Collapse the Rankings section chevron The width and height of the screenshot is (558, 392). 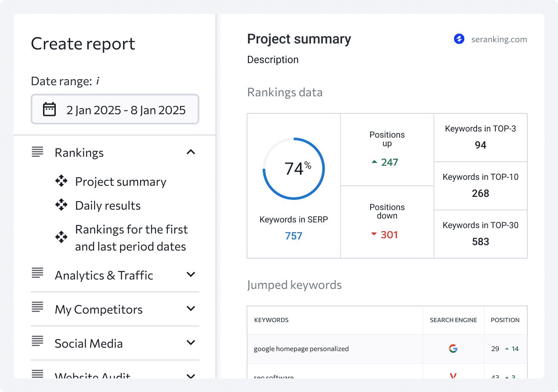pyautogui.click(x=191, y=152)
